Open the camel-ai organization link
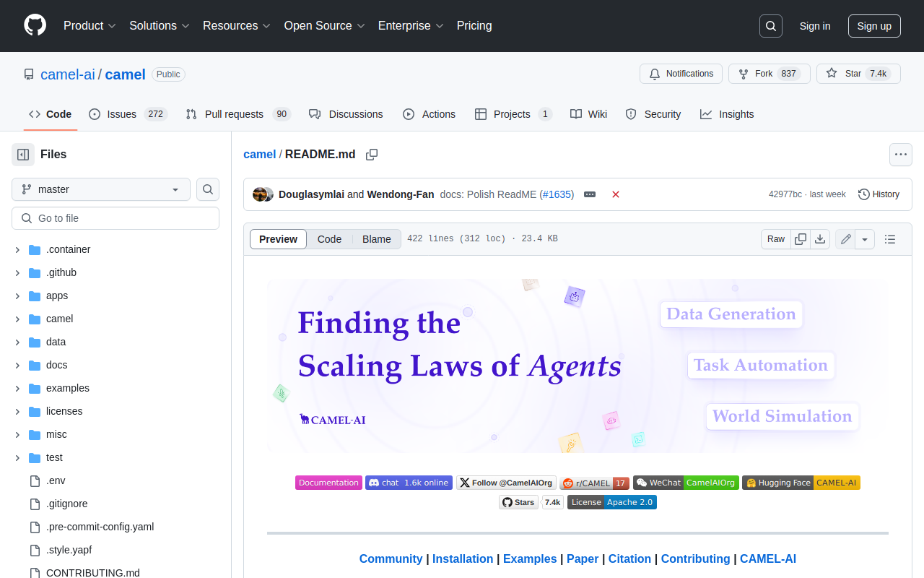 point(68,74)
